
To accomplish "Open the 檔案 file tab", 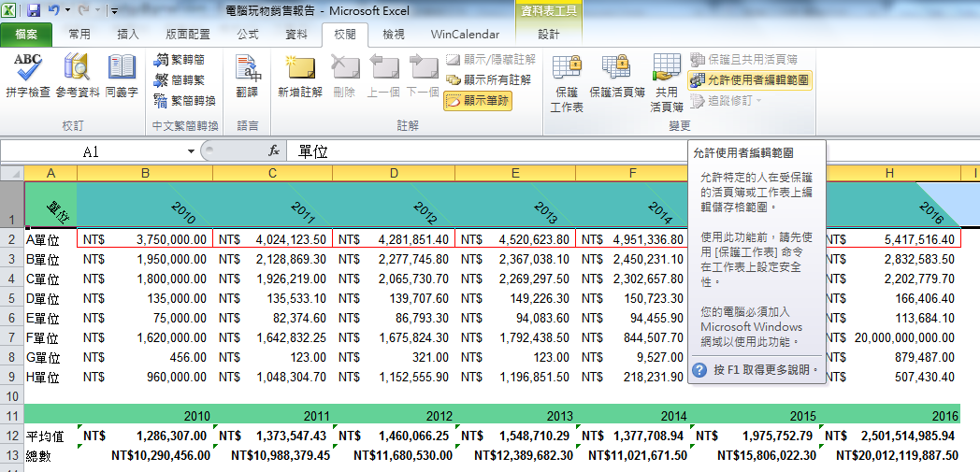I will click(25, 35).
